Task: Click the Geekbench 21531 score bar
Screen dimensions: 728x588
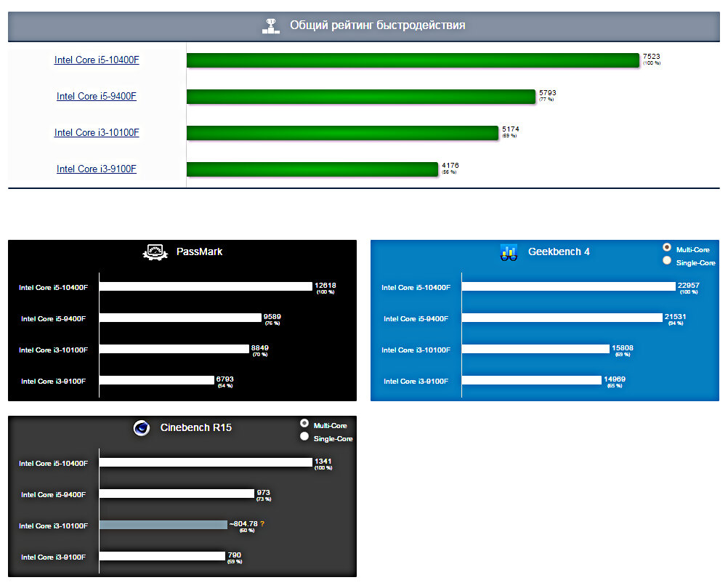Action: pos(562,318)
